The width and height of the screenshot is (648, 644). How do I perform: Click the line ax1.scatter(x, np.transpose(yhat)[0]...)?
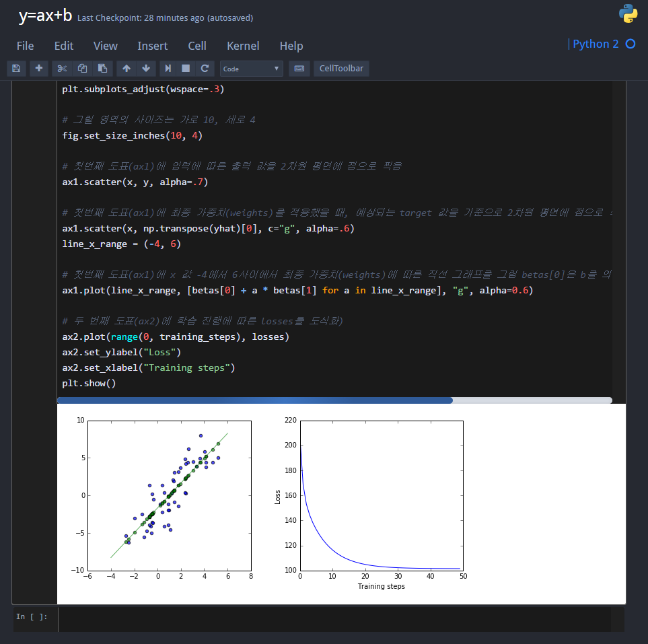coord(209,229)
